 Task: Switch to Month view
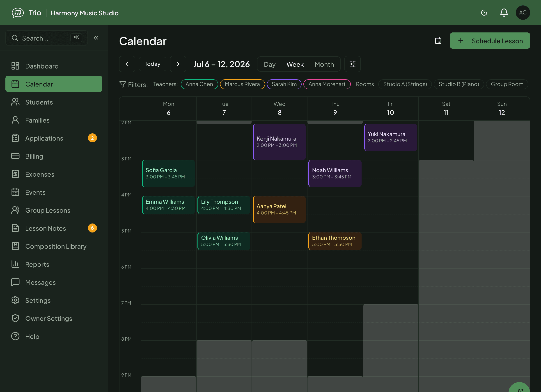(324, 64)
